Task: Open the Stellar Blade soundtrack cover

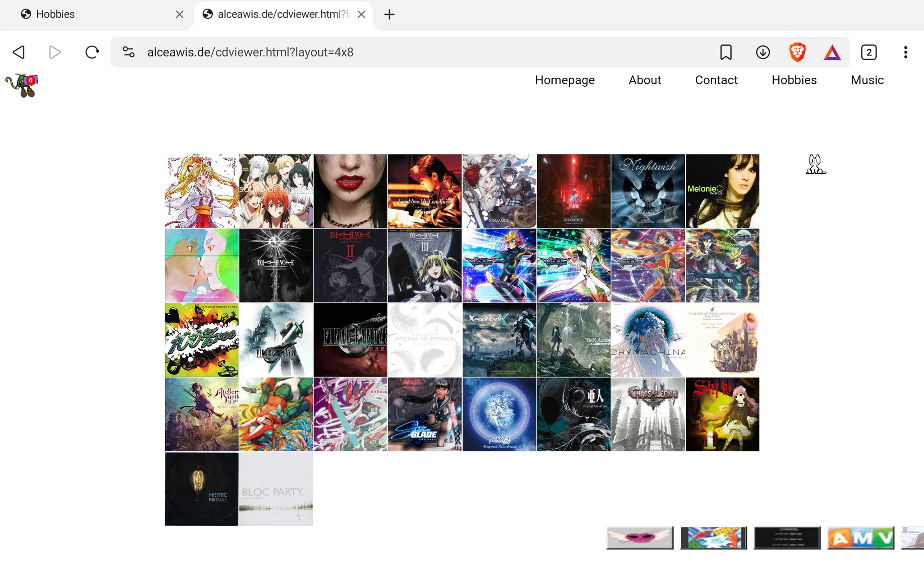Action: pyautogui.click(x=425, y=415)
